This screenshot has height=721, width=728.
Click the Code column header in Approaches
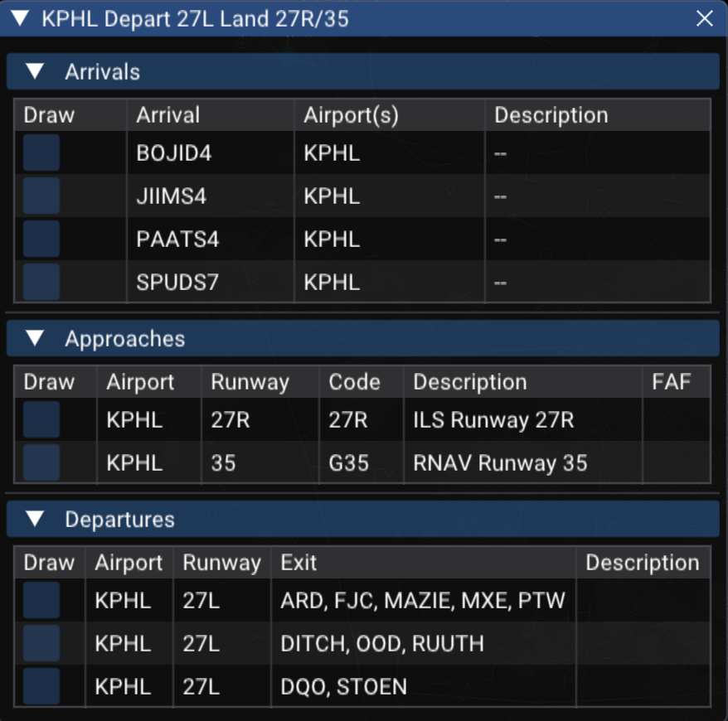tap(354, 382)
